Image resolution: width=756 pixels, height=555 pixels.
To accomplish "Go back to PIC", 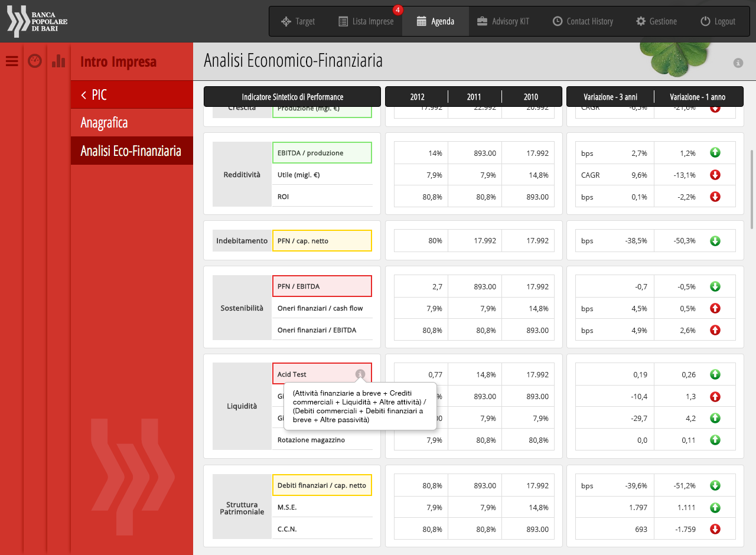I will [132, 94].
